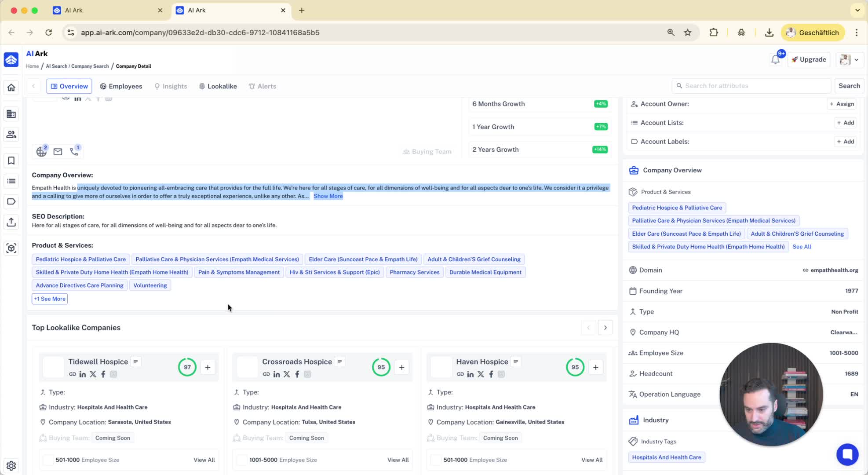Click the export upload sidebar icon
Screen dimensions: 868x475
[x=11, y=222]
